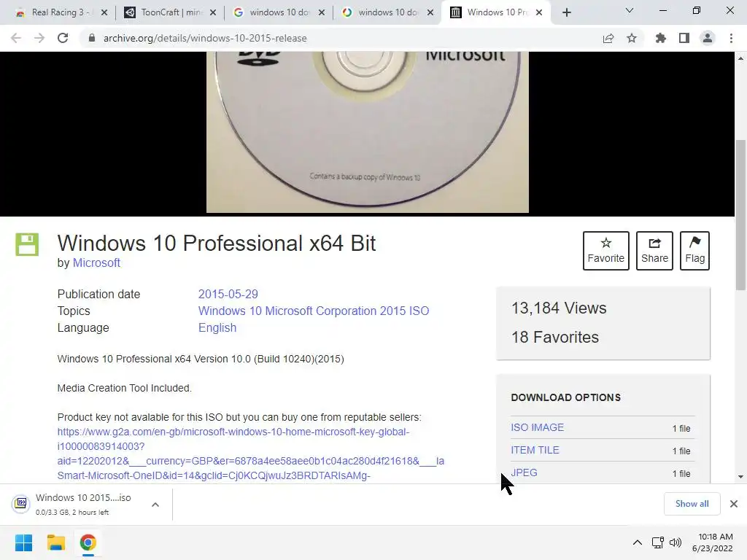Open the Microsoft Corporation topic link
The image size is (747, 560).
click(321, 311)
